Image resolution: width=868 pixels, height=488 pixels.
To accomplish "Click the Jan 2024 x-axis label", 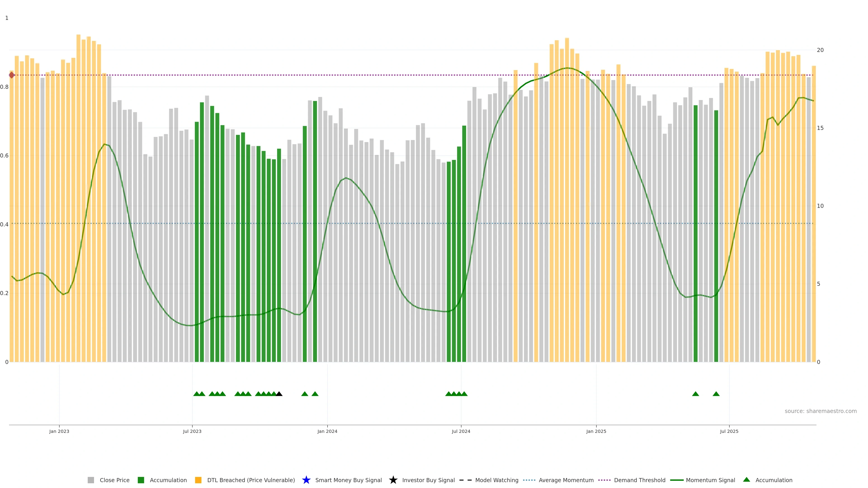I will pyautogui.click(x=327, y=431).
